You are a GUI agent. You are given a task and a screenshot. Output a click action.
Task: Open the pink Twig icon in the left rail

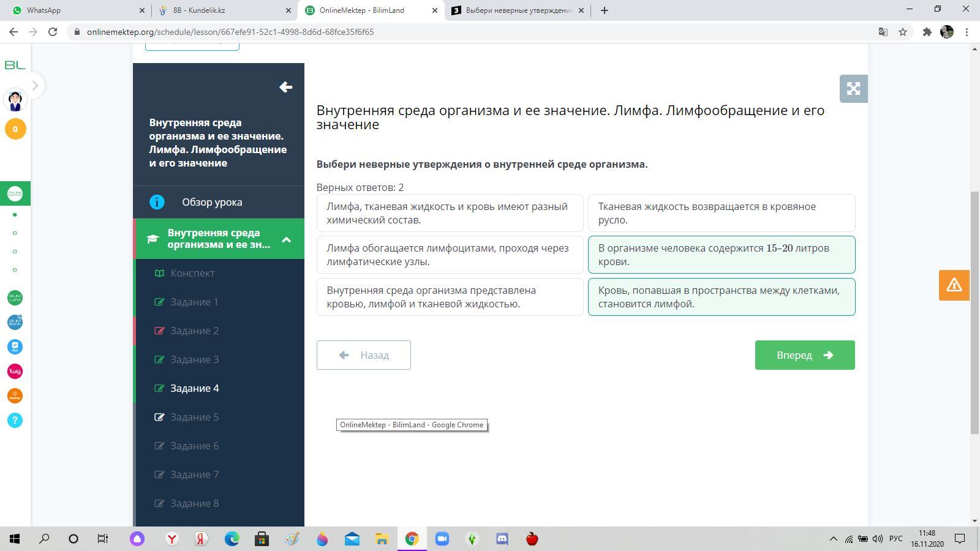point(15,372)
